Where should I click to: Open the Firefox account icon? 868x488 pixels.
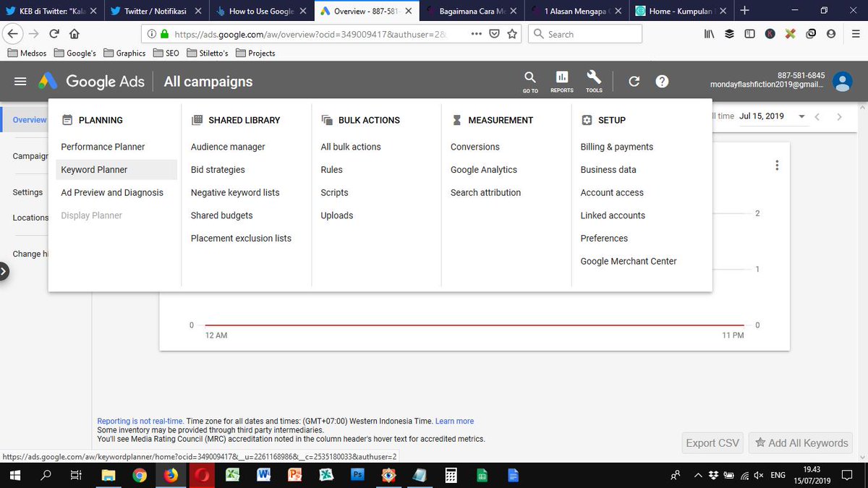pos(830,34)
